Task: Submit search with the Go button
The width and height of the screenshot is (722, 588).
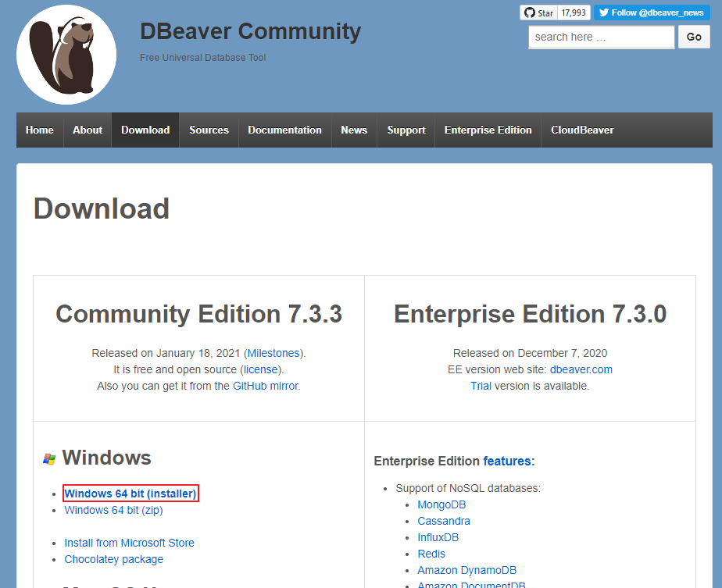Action: tap(694, 37)
